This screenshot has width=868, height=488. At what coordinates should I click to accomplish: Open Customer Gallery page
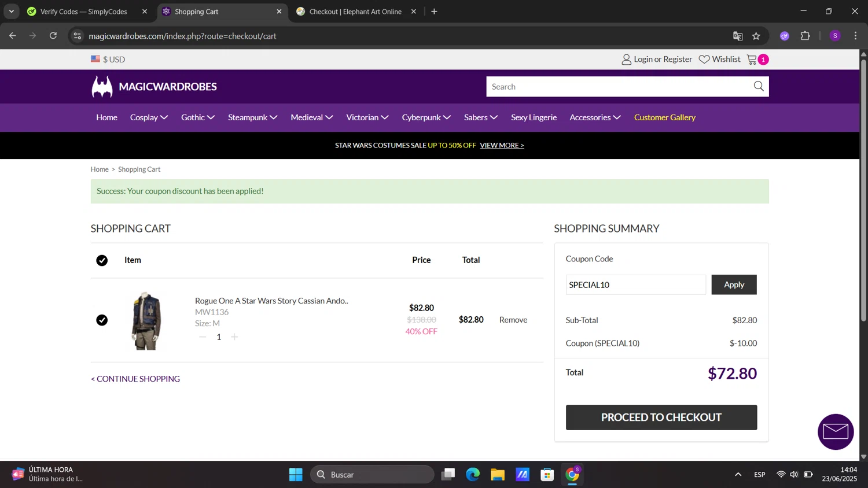click(664, 117)
